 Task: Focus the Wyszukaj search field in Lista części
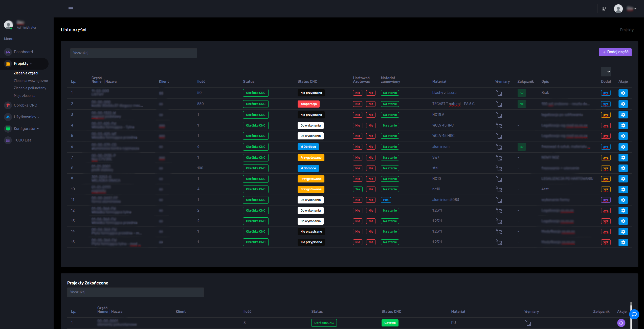(134, 53)
